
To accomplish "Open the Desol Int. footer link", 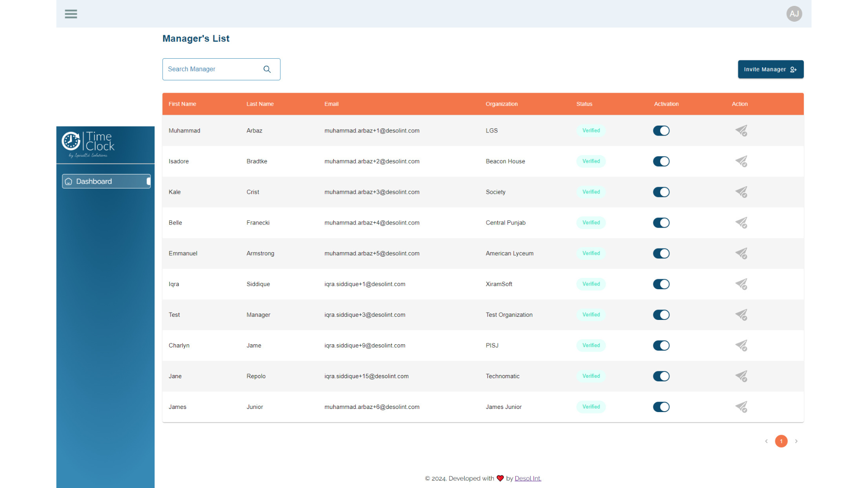I will pos(528,479).
